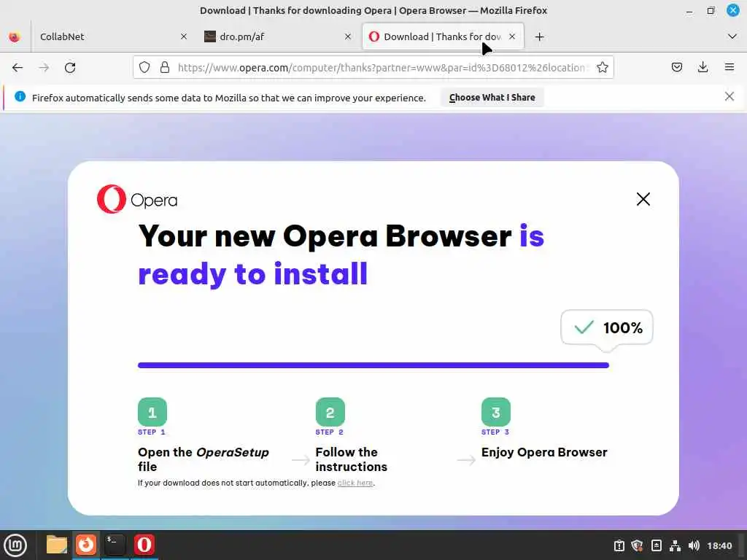Screen dimensions: 747x560
Task: Expand the list all tabs chevron
Action: pos(732,36)
